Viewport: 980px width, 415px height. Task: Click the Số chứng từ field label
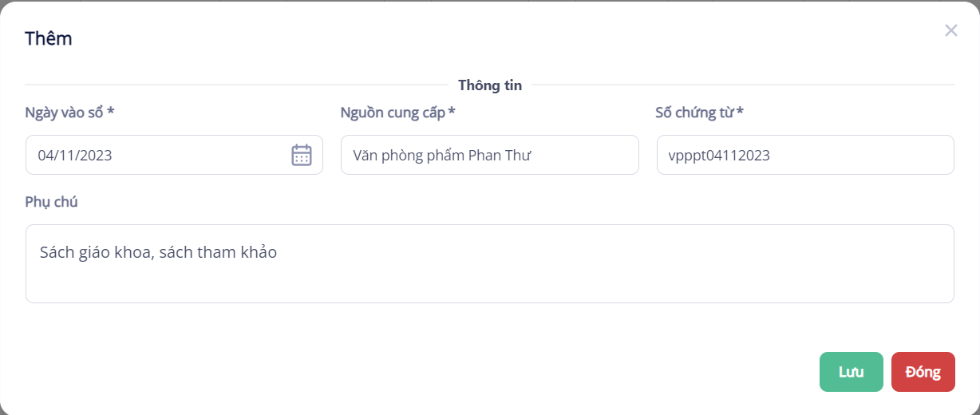coord(694,112)
